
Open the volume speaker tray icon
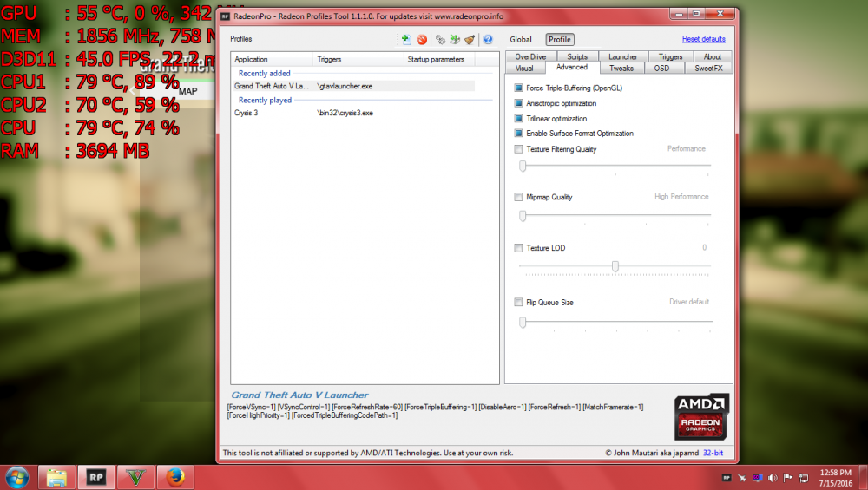(773, 478)
